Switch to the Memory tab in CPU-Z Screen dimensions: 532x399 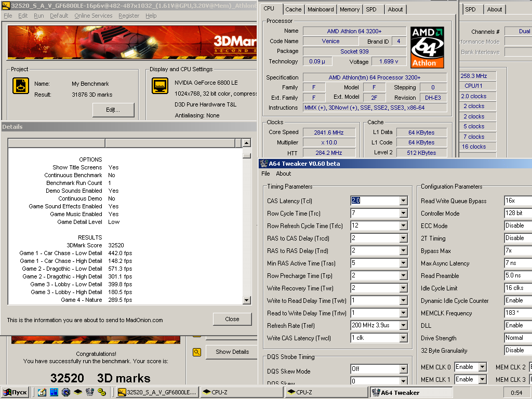tap(350, 9)
